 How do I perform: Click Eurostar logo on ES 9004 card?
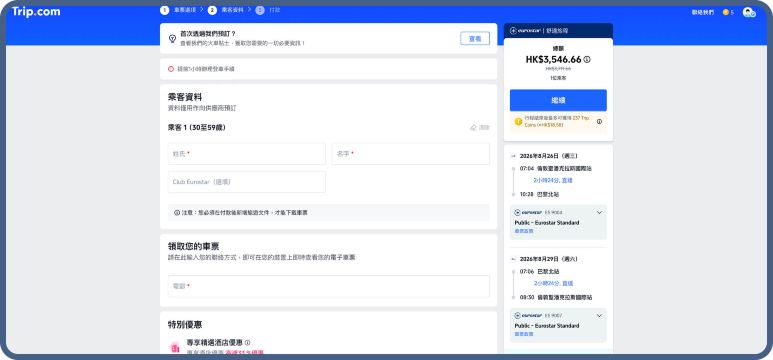coord(528,213)
